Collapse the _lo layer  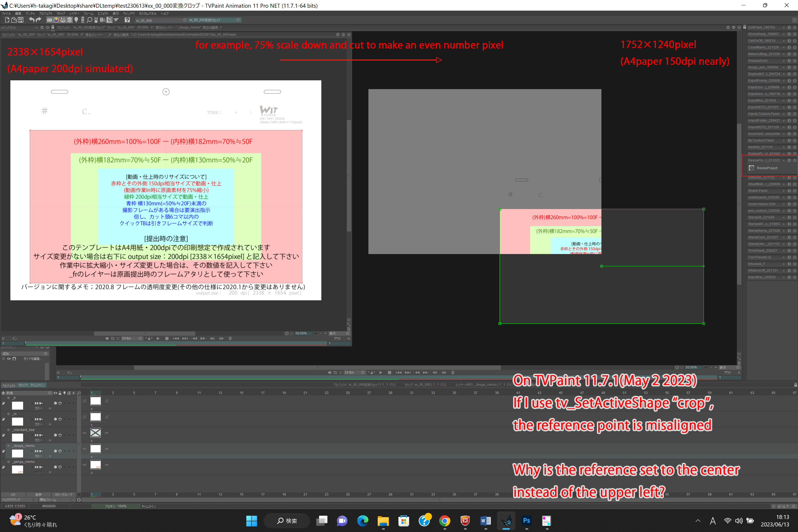[9, 414]
